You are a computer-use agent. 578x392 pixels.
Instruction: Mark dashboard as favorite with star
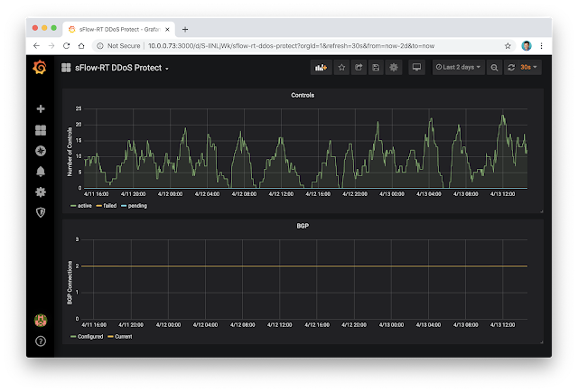click(x=341, y=68)
